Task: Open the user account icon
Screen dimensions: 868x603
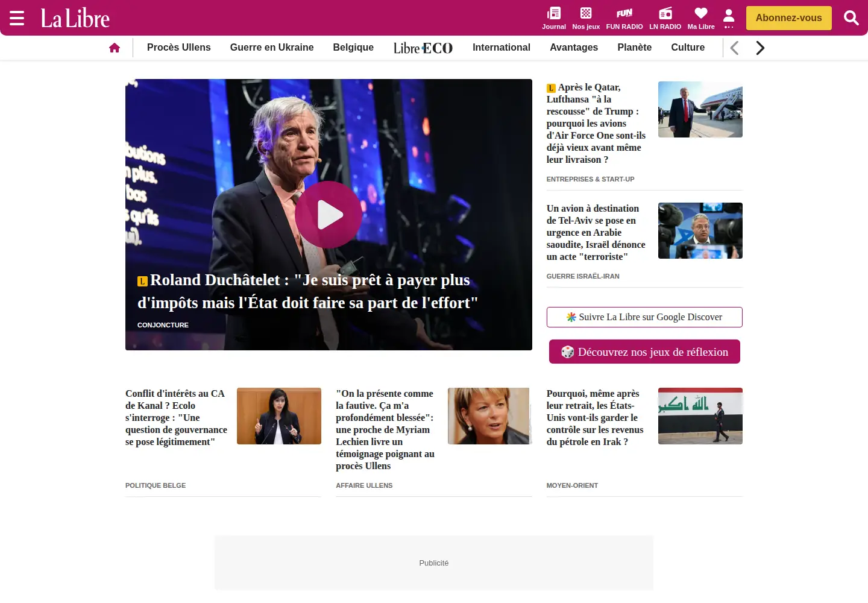Action: [x=729, y=18]
